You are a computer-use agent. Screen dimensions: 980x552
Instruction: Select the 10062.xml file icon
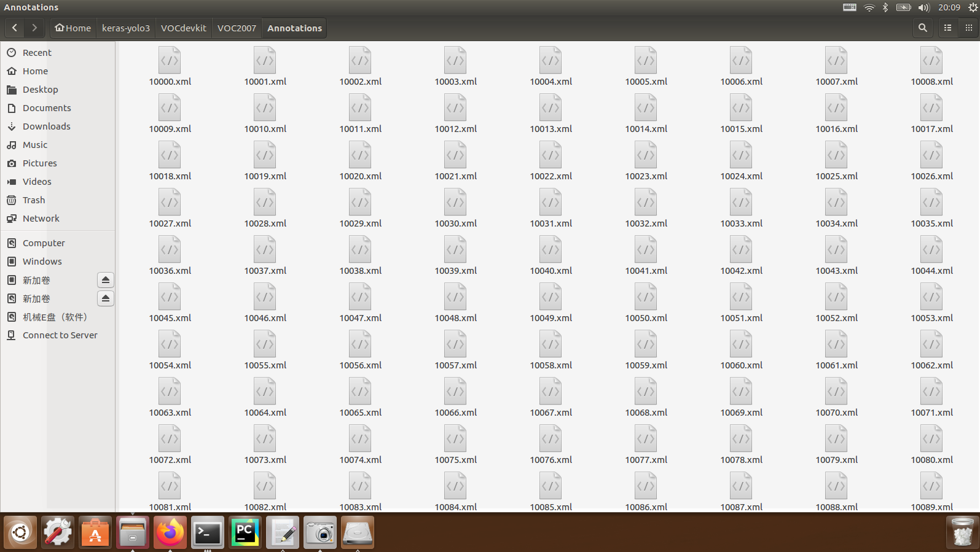931,344
